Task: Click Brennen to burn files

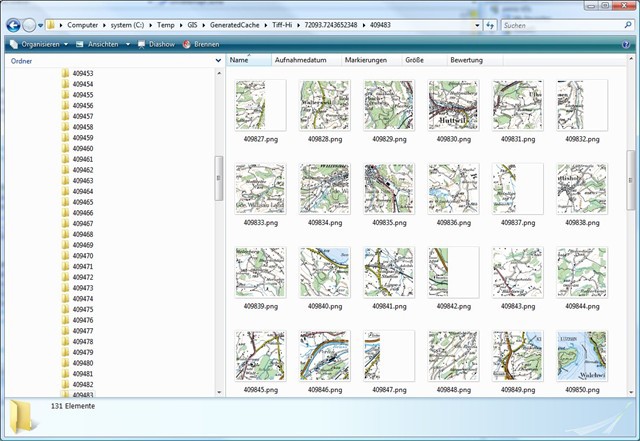Action: coord(201,44)
